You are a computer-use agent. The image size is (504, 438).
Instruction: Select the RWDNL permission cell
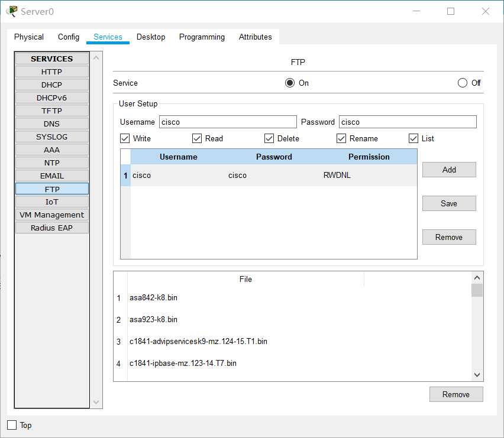[369, 176]
